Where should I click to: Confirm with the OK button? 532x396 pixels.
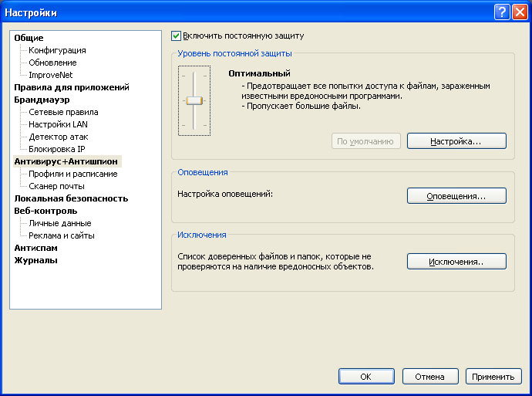tap(366, 376)
